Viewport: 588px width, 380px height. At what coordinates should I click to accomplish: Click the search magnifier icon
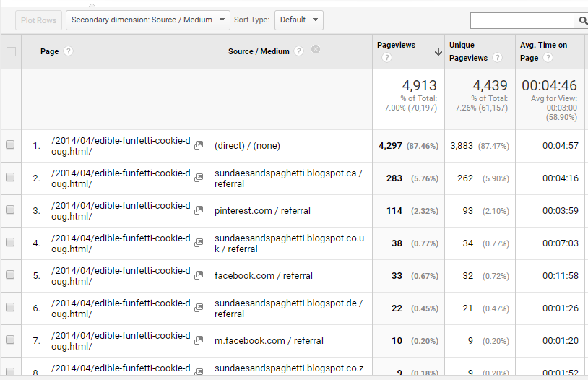(x=582, y=21)
